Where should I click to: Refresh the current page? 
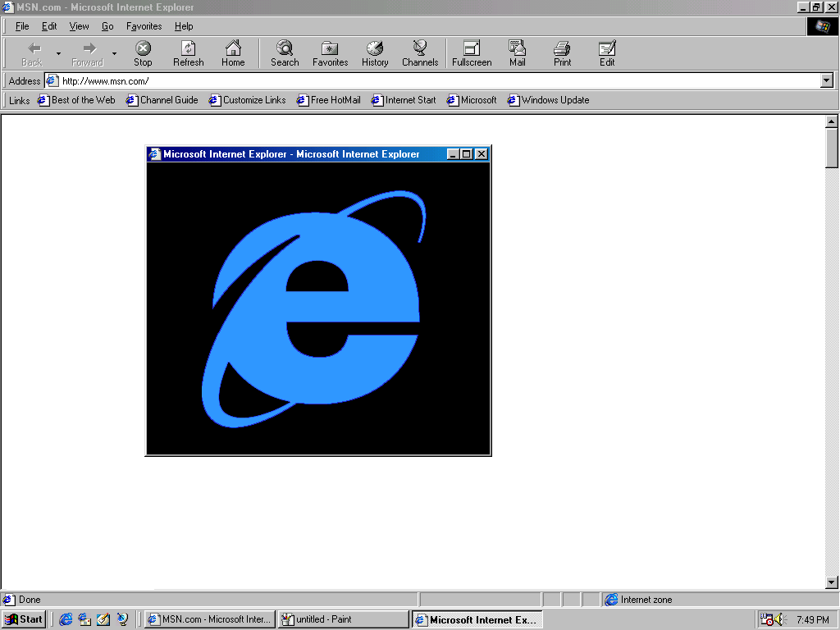tap(188, 53)
